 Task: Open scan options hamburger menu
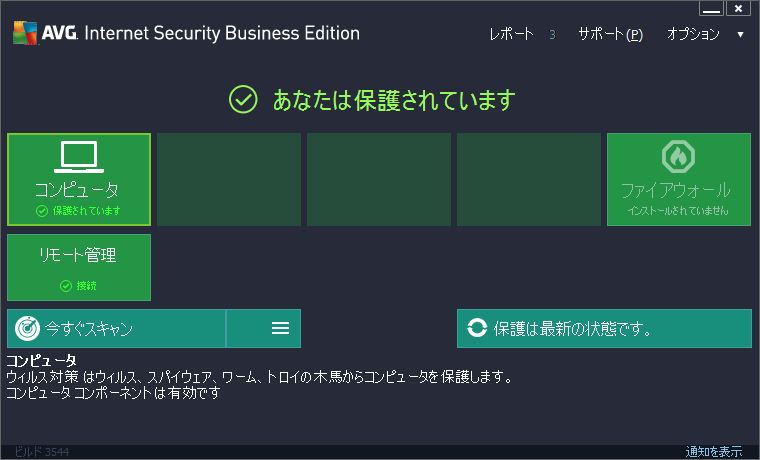pos(280,328)
